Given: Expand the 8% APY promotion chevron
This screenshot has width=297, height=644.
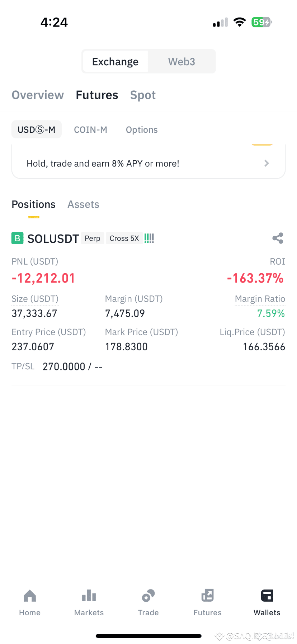Looking at the screenshot, I should pyautogui.click(x=267, y=164).
